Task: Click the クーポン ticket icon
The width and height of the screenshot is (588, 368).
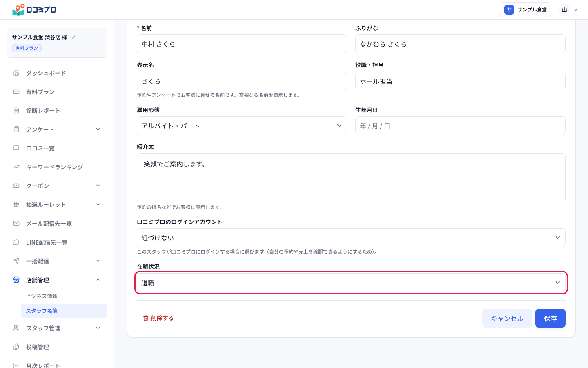Action: (x=16, y=186)
